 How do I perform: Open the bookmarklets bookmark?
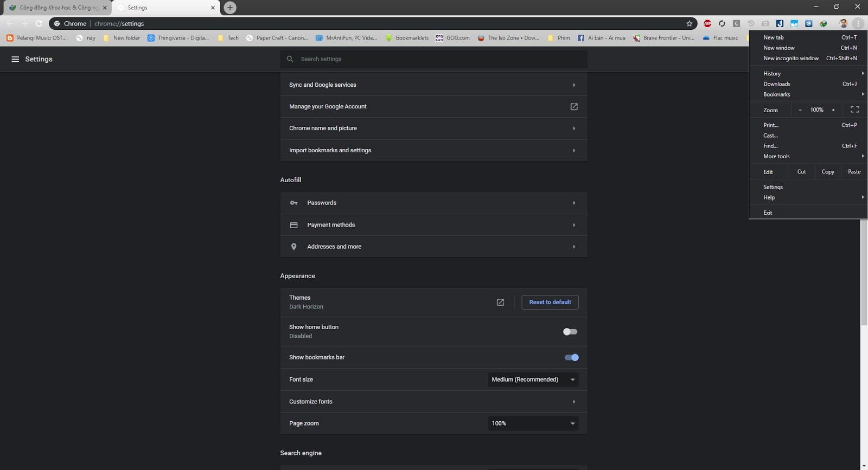click(407, 38)
